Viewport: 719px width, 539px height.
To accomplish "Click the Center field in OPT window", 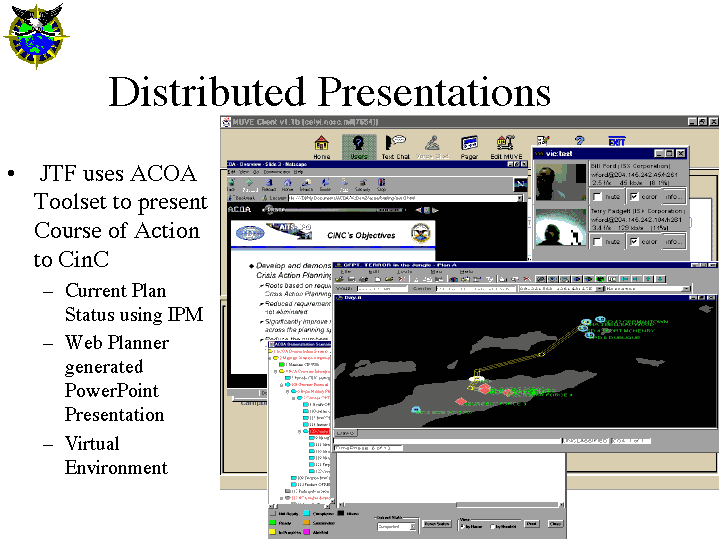I will pyautogui.click(x=476, y=289).
